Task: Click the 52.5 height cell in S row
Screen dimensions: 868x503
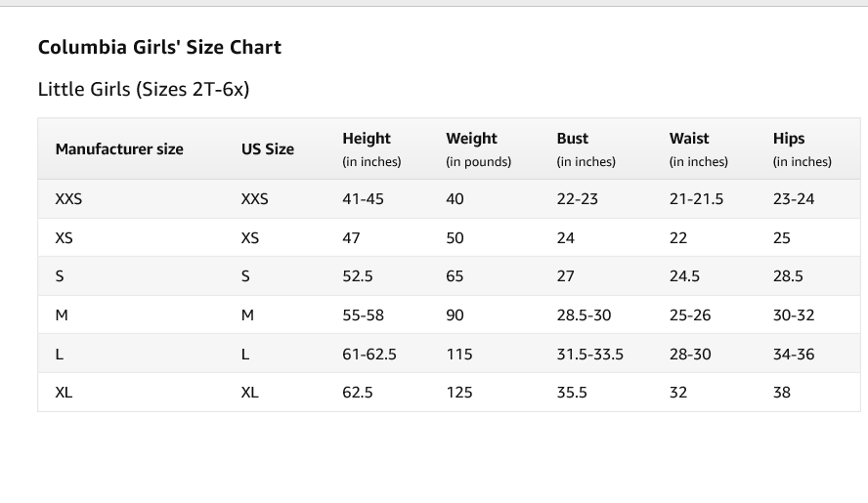Action: point(358,276)
